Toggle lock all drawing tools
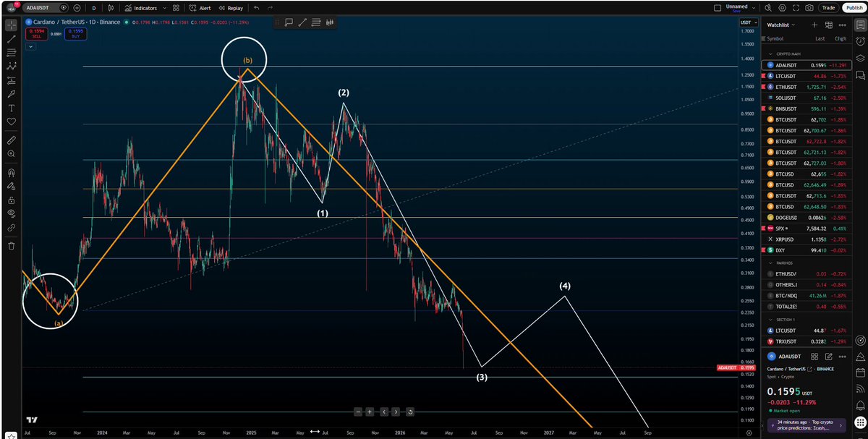The height and width of the screenshot is (439, 868). (x=12, y=200)
